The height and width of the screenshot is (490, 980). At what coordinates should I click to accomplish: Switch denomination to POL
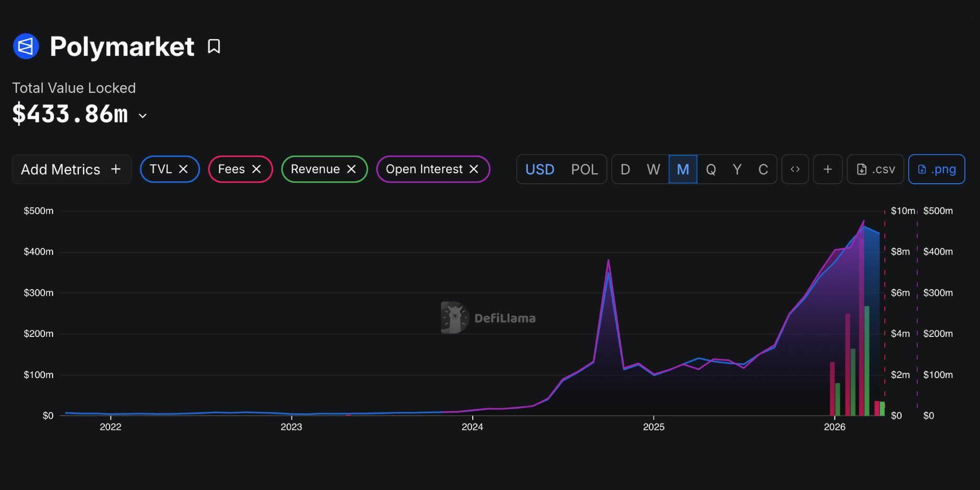pyautogui.click(x=584, y=169)
